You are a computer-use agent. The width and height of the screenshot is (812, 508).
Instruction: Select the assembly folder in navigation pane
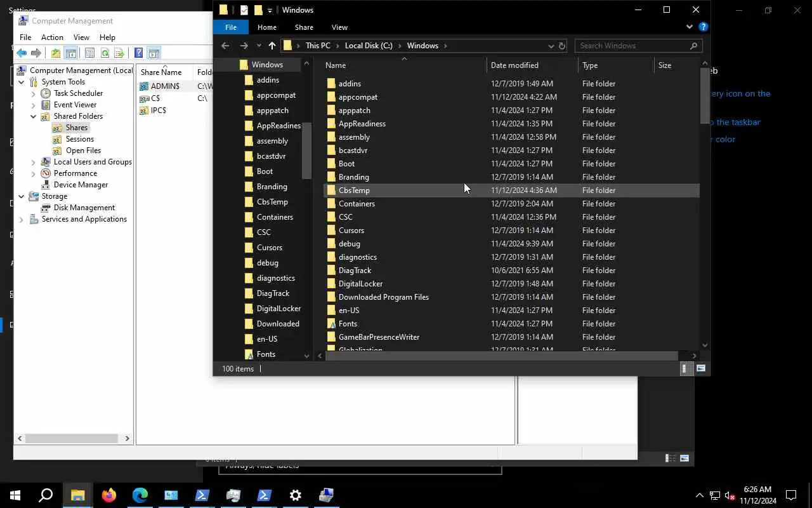(x=272, y=141)
